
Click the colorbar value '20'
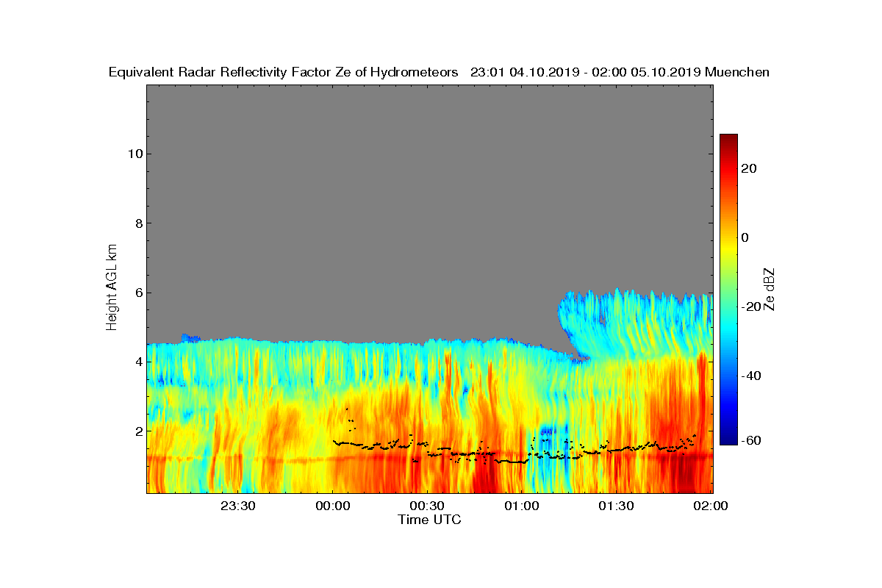coord(750,168)
